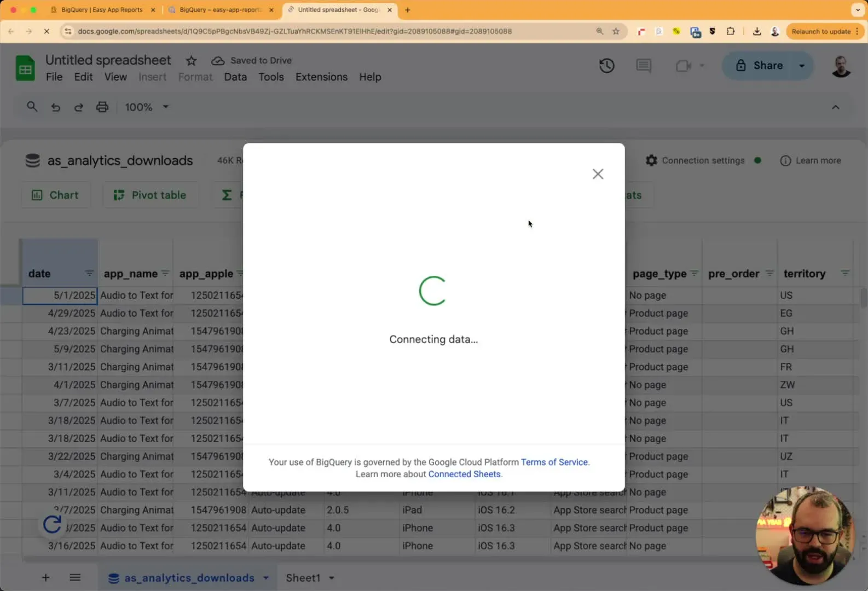Open the app_name column filter
The width and height of the screenshot is (868, 591).
165,273
